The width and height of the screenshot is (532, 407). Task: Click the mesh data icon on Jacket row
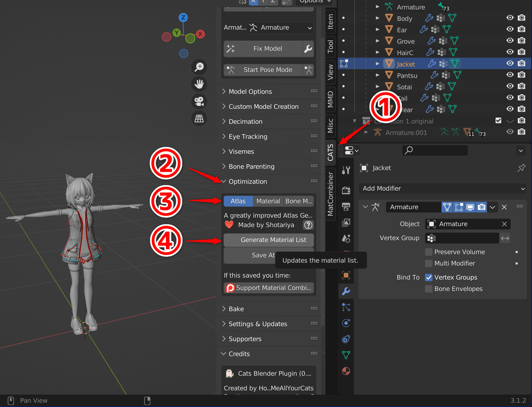click(454, 64)
